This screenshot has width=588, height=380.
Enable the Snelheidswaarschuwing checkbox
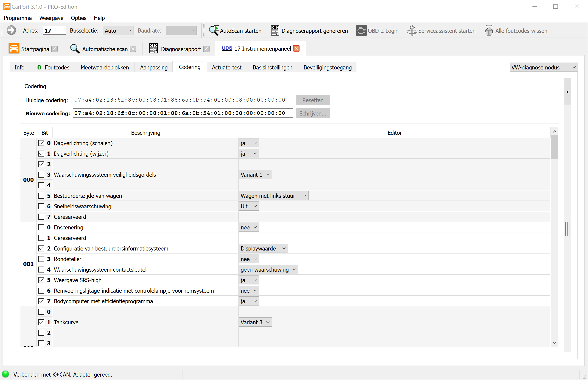coord(41,206)
